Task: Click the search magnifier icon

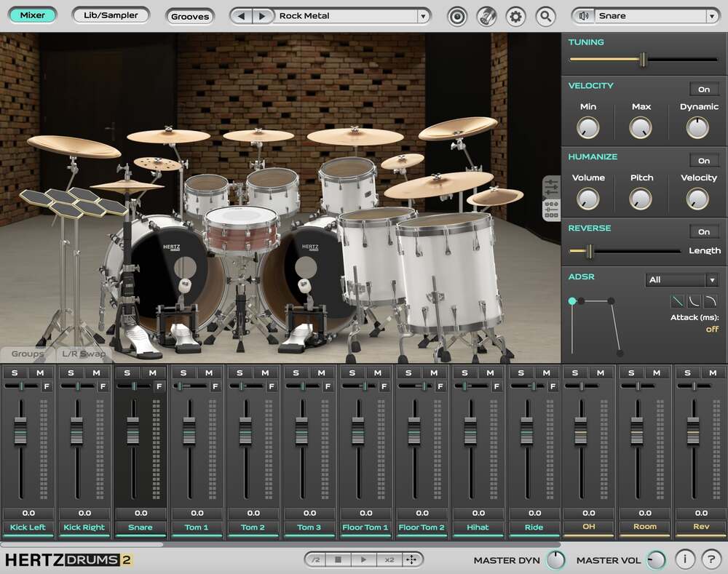Action: pyautogui.click(x=545, y=15)
